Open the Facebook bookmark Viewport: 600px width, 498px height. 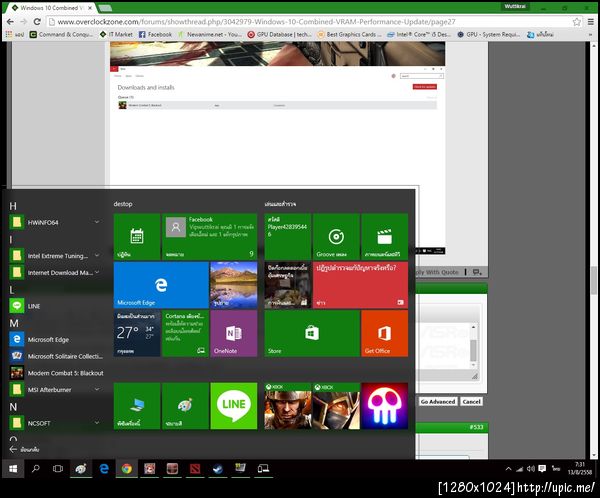coord(155,34)
